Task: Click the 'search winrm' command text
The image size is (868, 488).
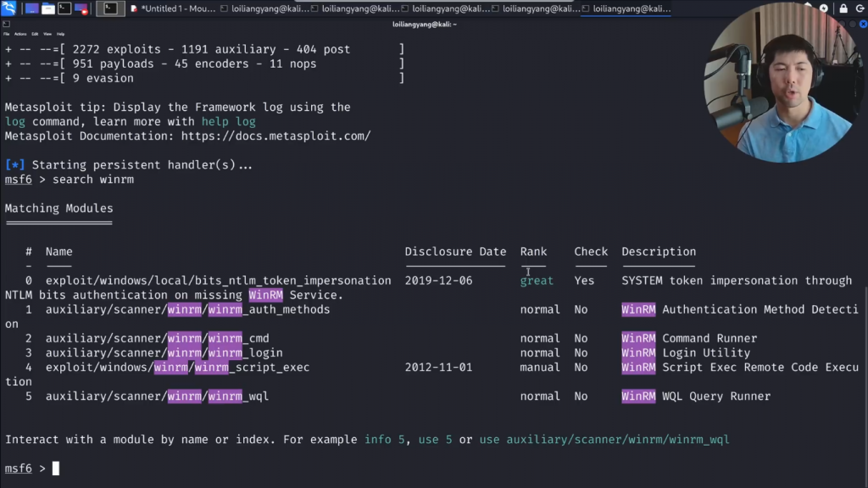Action: point(93,180)
